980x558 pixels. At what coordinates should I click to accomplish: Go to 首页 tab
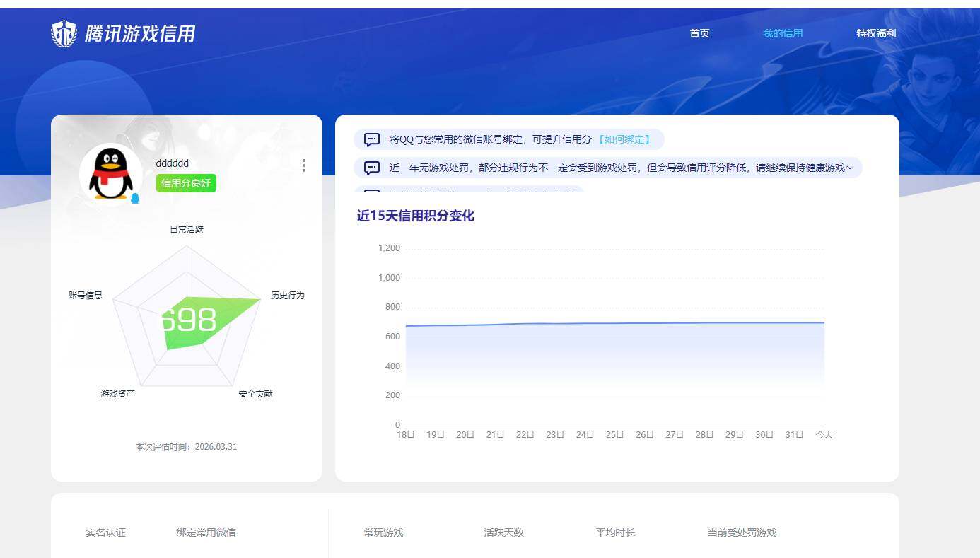click(699, 33)
